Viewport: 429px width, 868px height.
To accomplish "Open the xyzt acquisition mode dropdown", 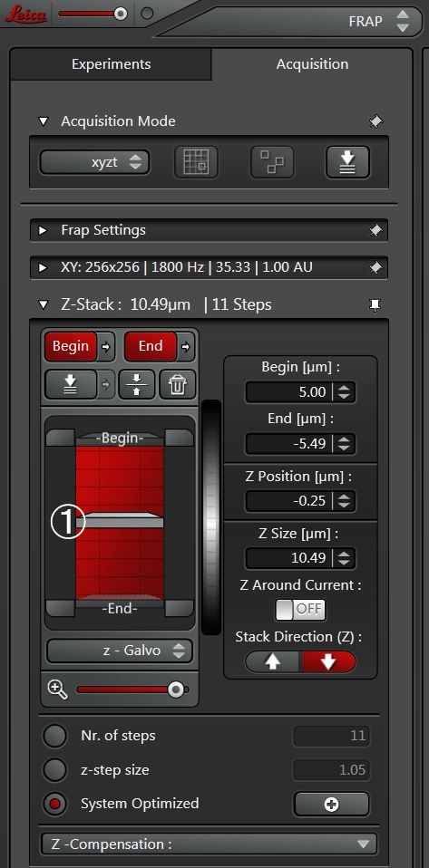I will pyautogui.click(x=94, y=163).
